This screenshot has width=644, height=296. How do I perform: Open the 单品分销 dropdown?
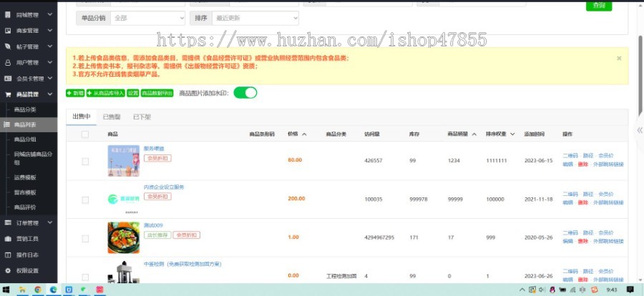coord(148,18)
